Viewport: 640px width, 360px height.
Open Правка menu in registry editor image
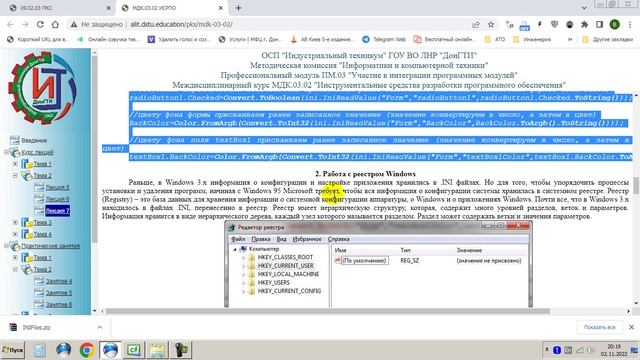coord(261,239)
